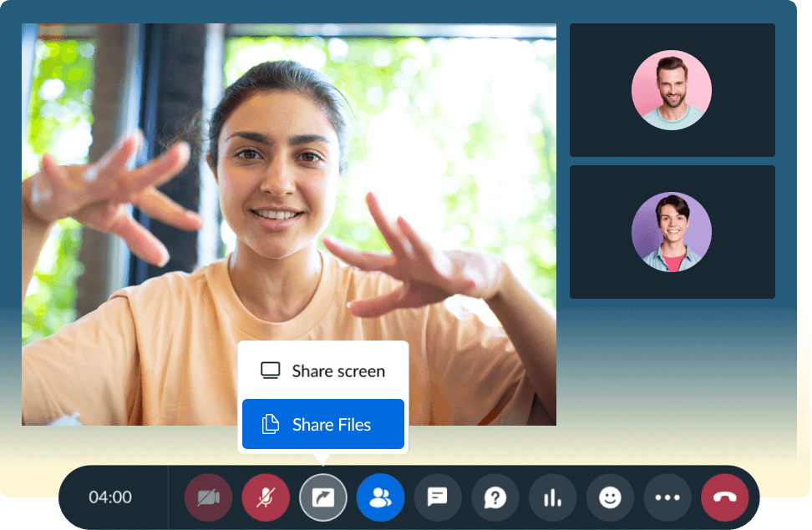
Task: Click the monitor icon beside Share screen
Action: pos(270,371)
